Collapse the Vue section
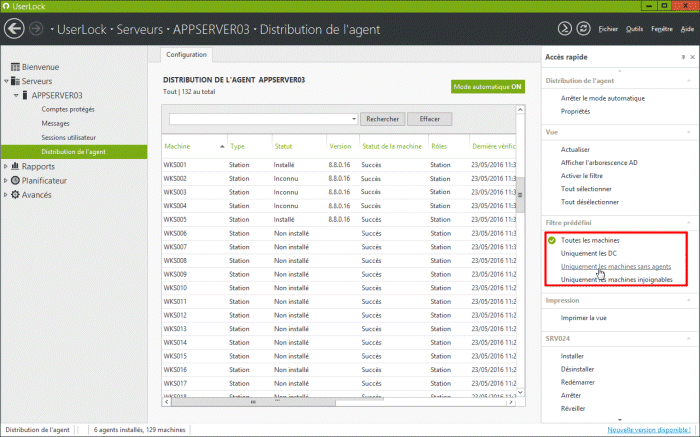Image resolution: width=700 pixels, height=437 pixels. click(x=688, y=132)
